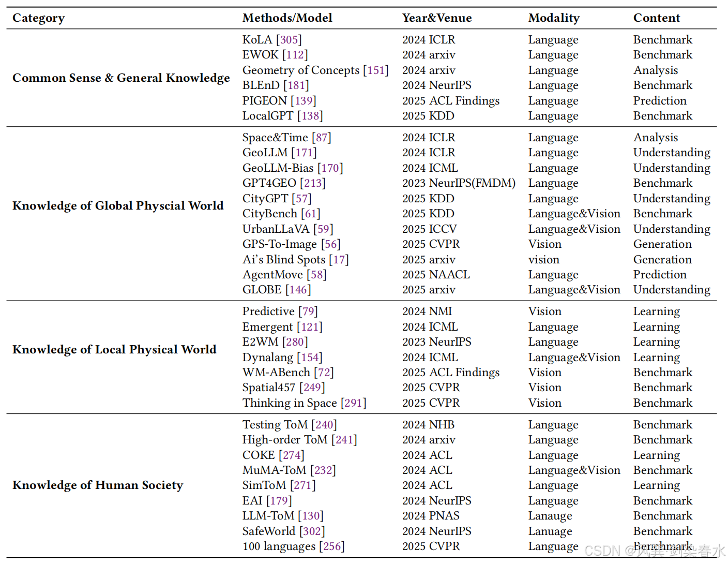
Task: Open the Dynalang citation [154]
Action: click(310, 358)
